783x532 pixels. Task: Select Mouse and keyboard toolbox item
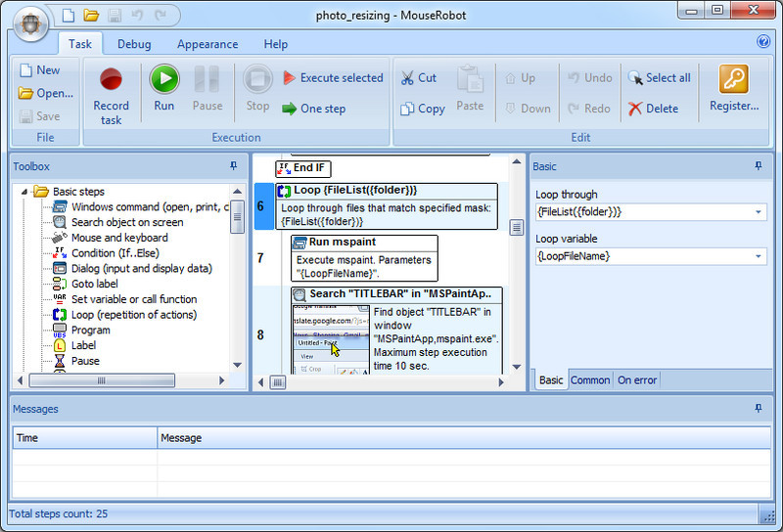[x=119, y=238]
